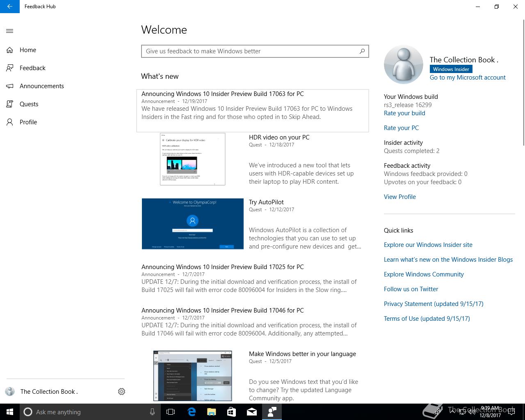
Task: Open the Terms of Use link
Action: coord(427,319)
